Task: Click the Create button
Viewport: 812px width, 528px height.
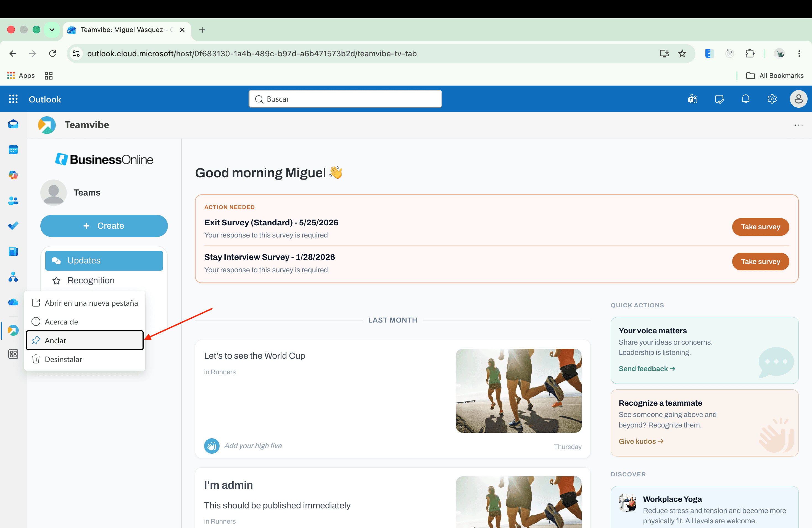Action: click(x=104, y=226)
